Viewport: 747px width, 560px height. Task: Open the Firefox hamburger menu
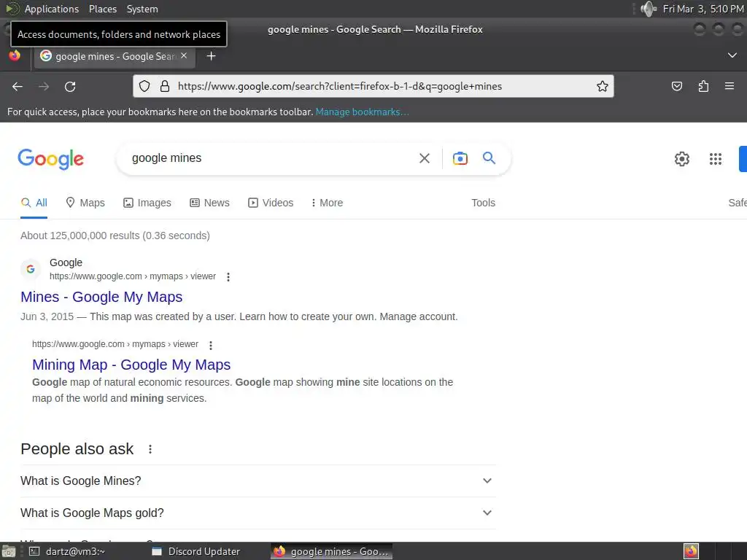tap(729, 86)
